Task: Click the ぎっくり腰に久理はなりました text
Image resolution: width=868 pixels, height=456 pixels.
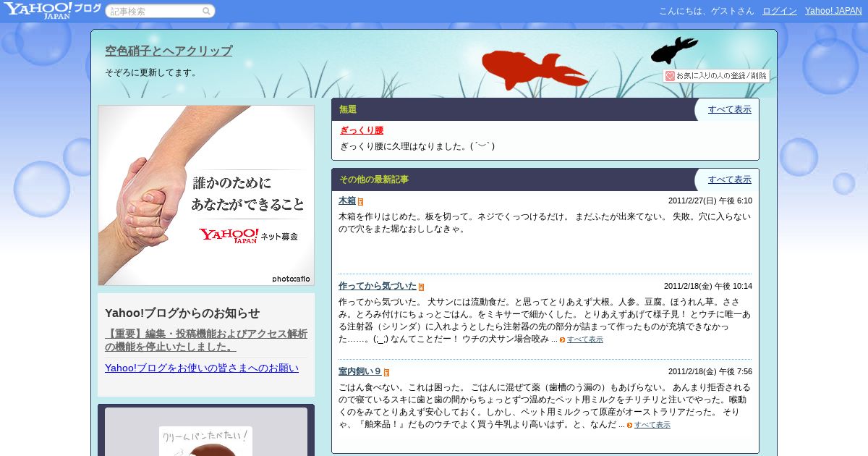Action: point(417,146)
